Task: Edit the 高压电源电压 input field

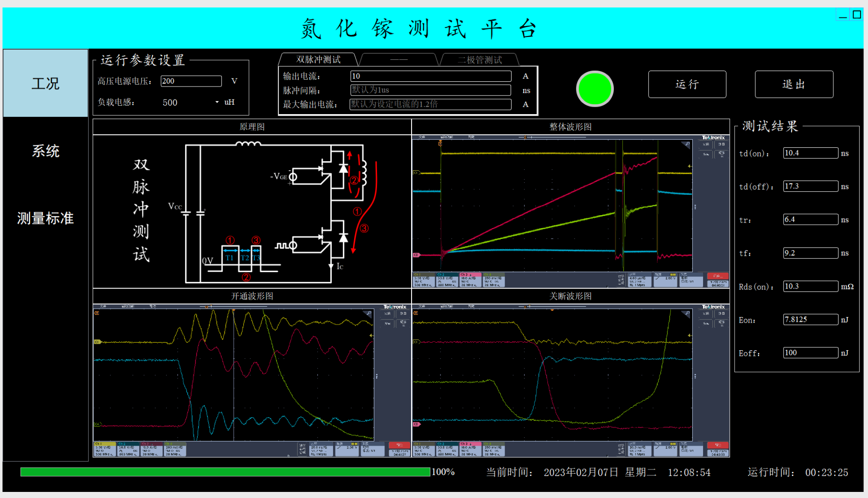Action: 191,81
